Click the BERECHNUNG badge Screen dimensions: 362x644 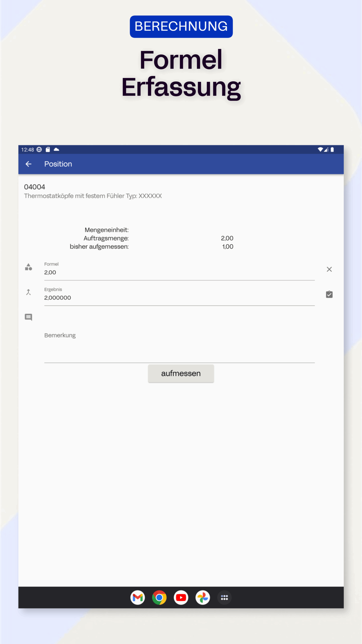coord(181,27)
